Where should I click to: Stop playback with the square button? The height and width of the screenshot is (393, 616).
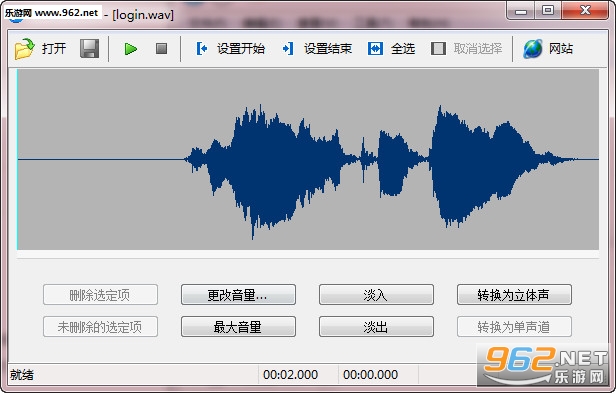[x=161, y=49]
